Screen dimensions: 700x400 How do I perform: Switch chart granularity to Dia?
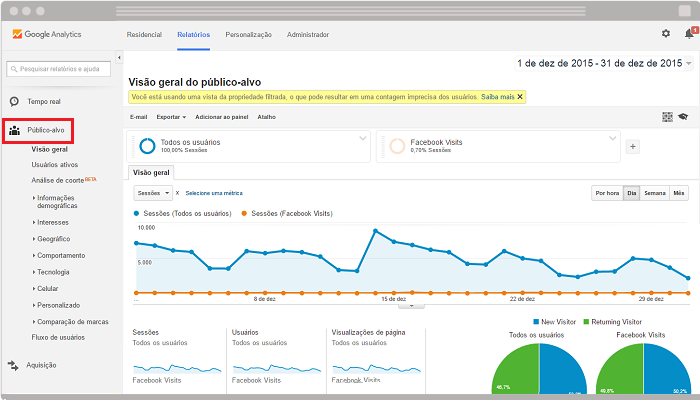point(631,193)
